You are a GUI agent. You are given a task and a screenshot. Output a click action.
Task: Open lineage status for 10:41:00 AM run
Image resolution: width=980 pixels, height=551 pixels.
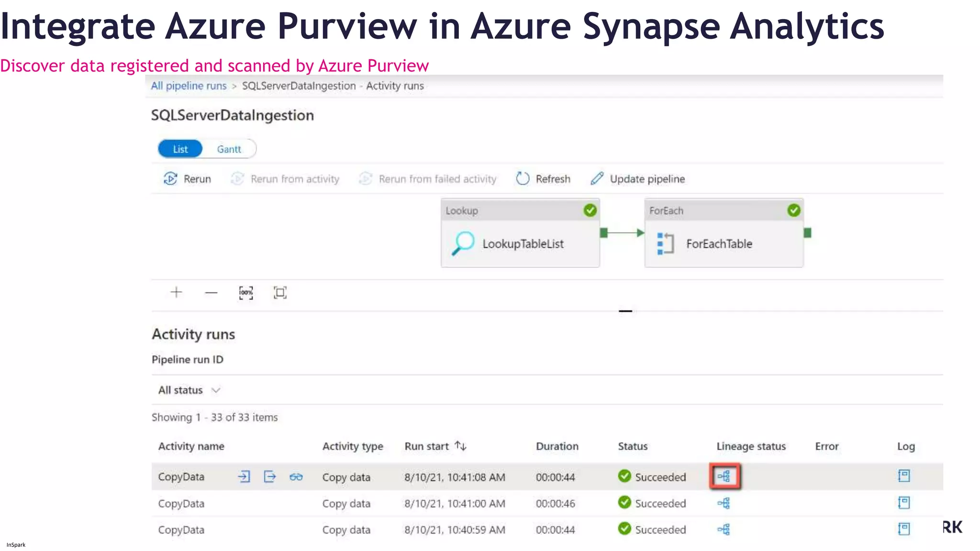(724, 503)
